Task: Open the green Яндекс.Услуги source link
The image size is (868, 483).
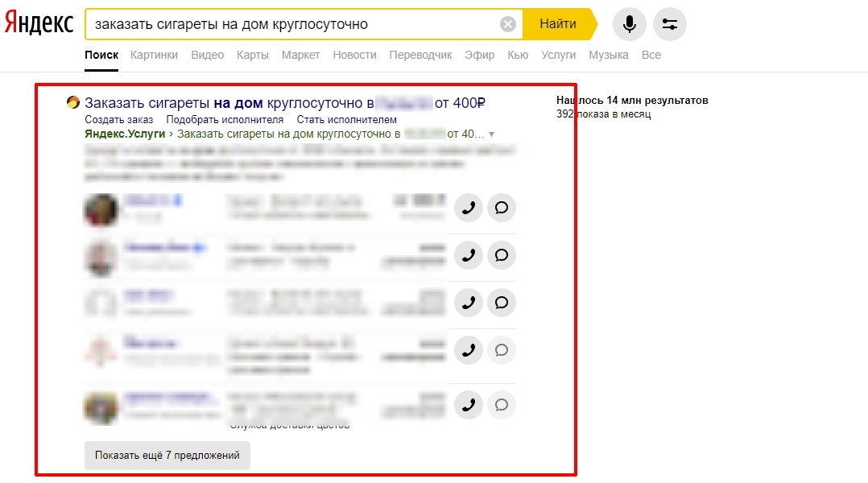Action: (125, 134)
